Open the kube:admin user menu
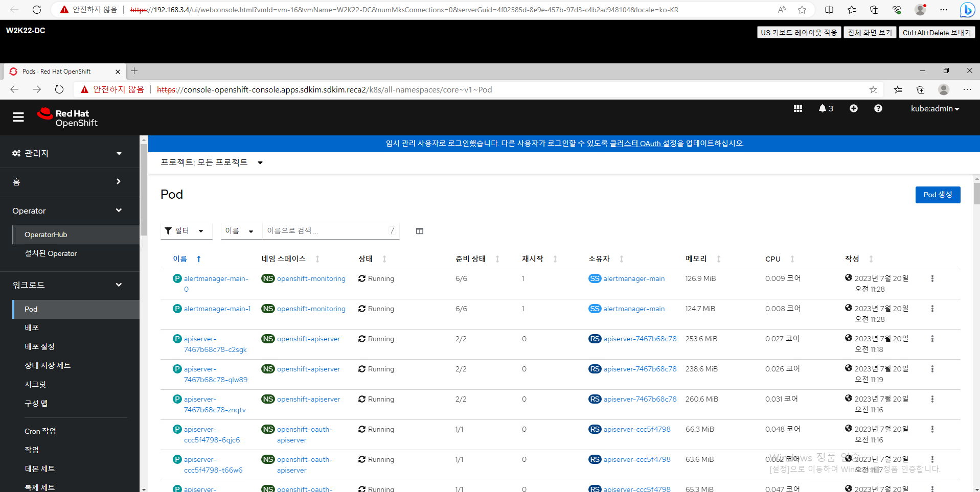Screen dimensions: 980x492 point(935,109)
